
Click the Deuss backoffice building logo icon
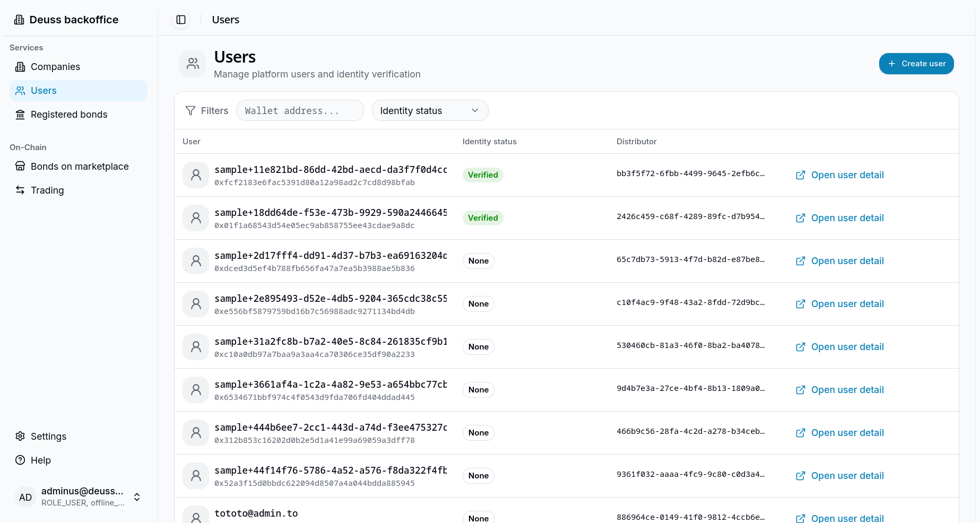19,20
